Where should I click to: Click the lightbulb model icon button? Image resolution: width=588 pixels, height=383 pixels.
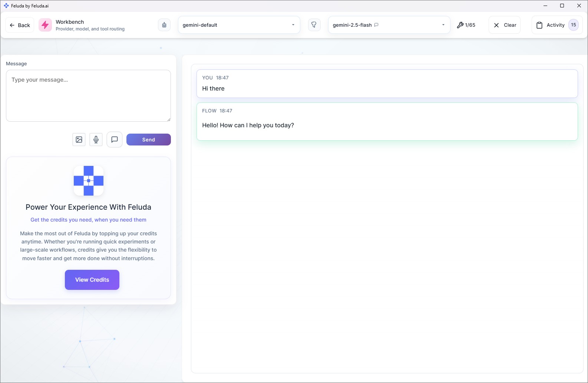coord(314,25)
